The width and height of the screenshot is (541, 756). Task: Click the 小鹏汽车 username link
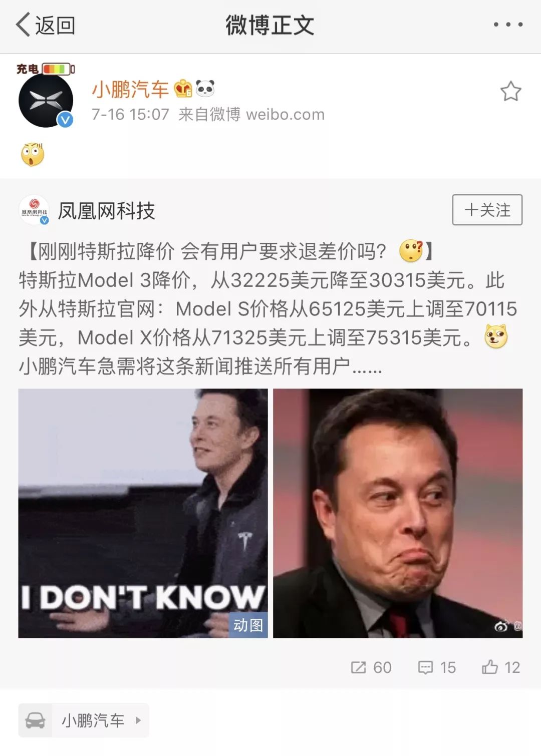[x=130, y=90]
